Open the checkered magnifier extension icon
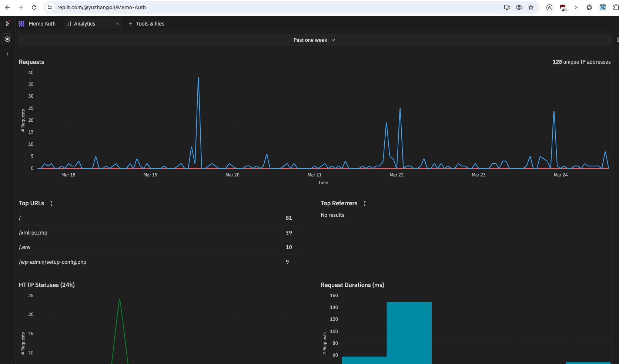Image resolution: width=619 pixels, height=364 pixels. 603,7
